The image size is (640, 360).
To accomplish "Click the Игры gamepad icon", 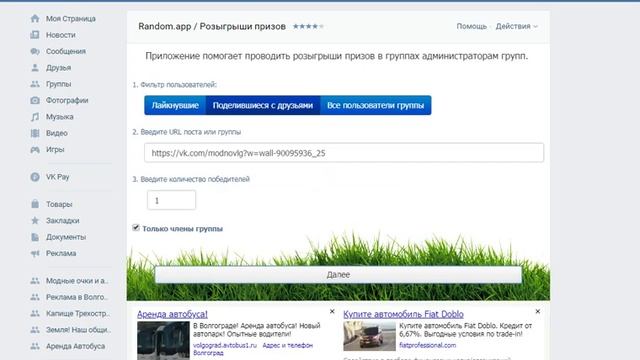I will tap(35, 149).
